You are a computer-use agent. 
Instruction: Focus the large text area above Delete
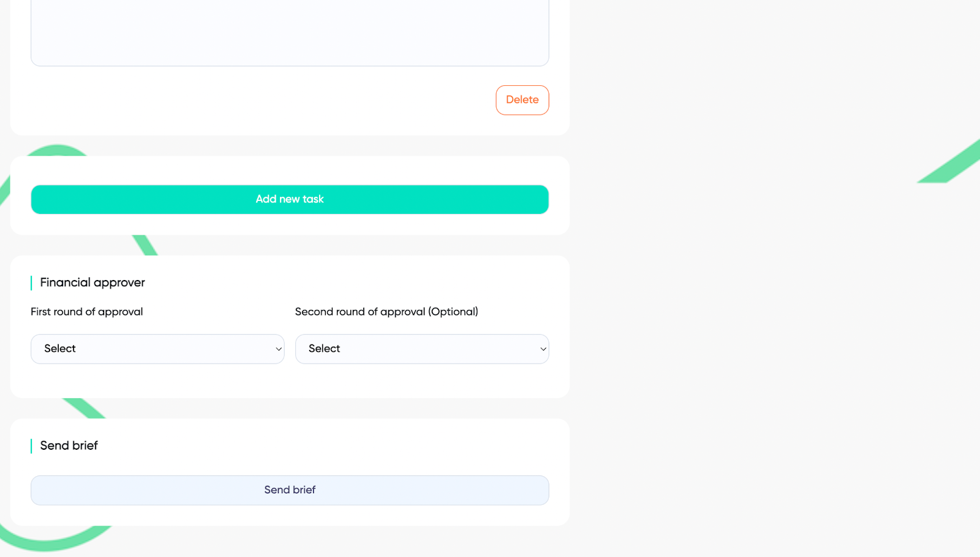[290, 31]
